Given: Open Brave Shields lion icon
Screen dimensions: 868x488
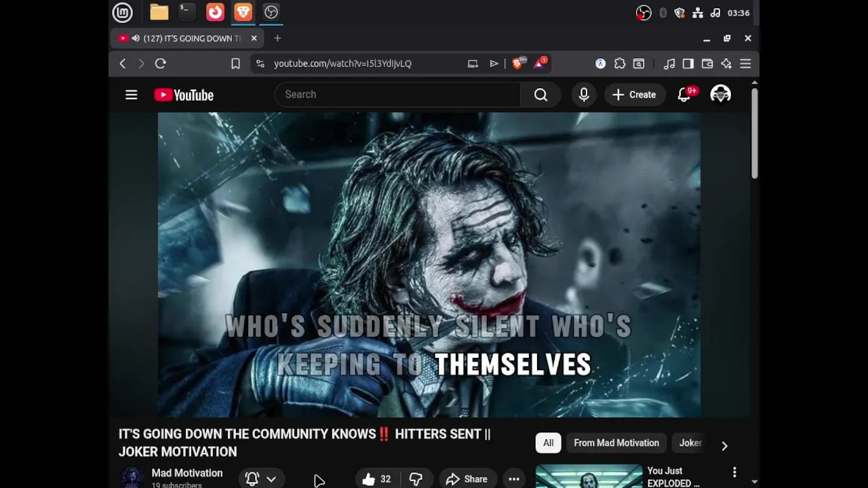Looking at the screenshot, I should (518, 64).
